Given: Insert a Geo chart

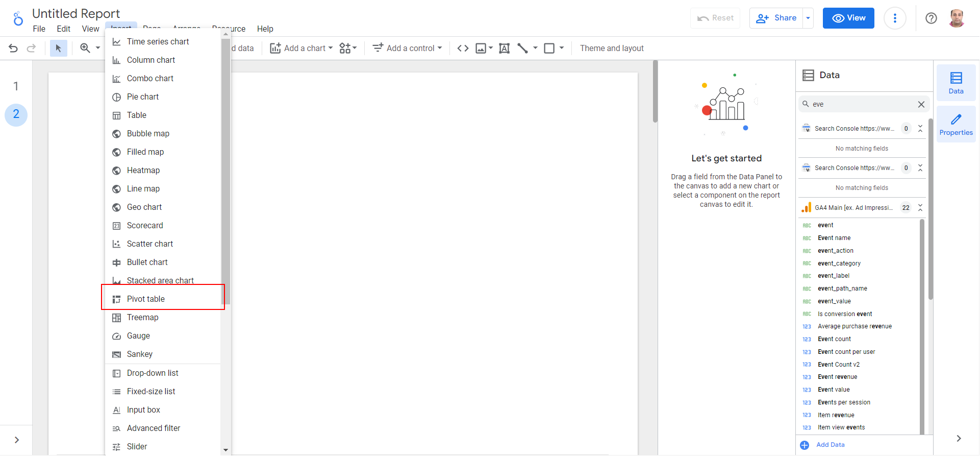Looking at the screenshot, I should [x=163, y=207].
